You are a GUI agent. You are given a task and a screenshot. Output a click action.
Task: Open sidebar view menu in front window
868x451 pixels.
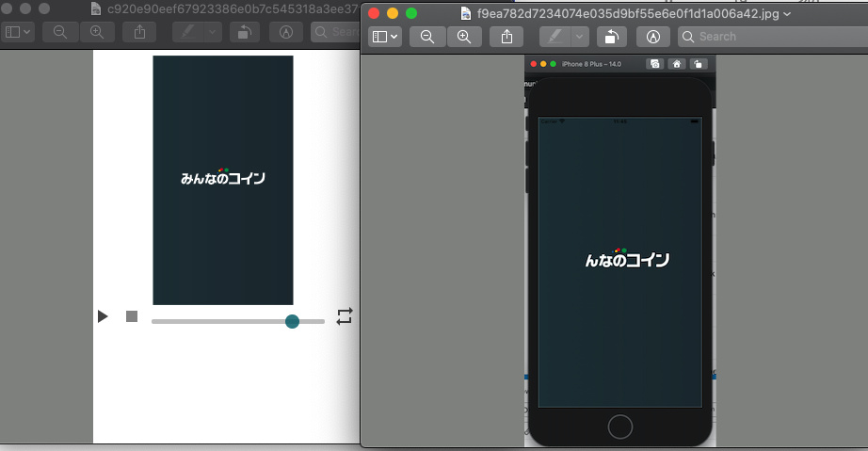click(385, 37)
